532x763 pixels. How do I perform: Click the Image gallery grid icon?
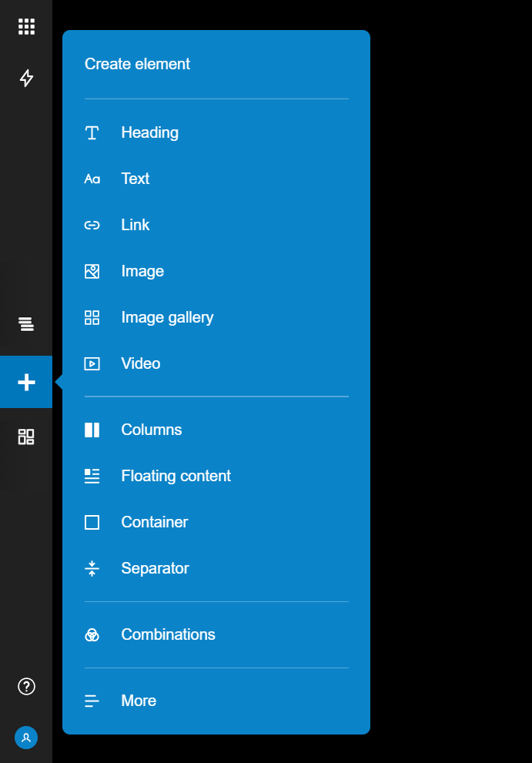coord(92,318)
